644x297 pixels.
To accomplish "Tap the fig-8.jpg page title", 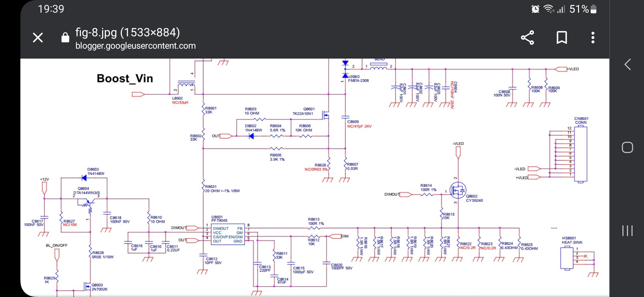I will [128, 32].
